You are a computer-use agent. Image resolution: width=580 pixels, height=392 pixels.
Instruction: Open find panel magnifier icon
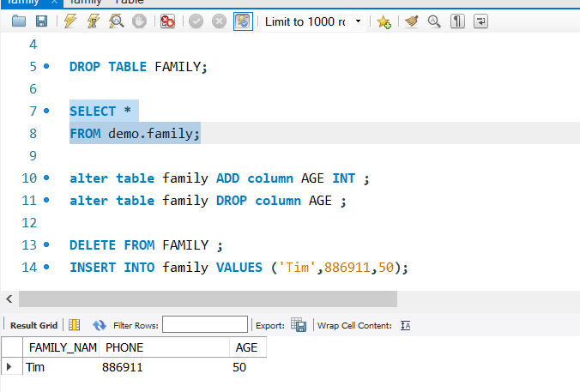coord(434,21)
